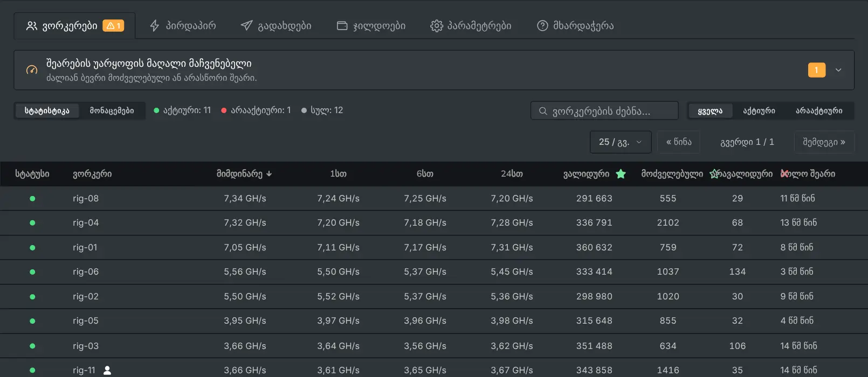
Task: Switch the view to სტატისტიკა
Action: click(x=47, y=111)
